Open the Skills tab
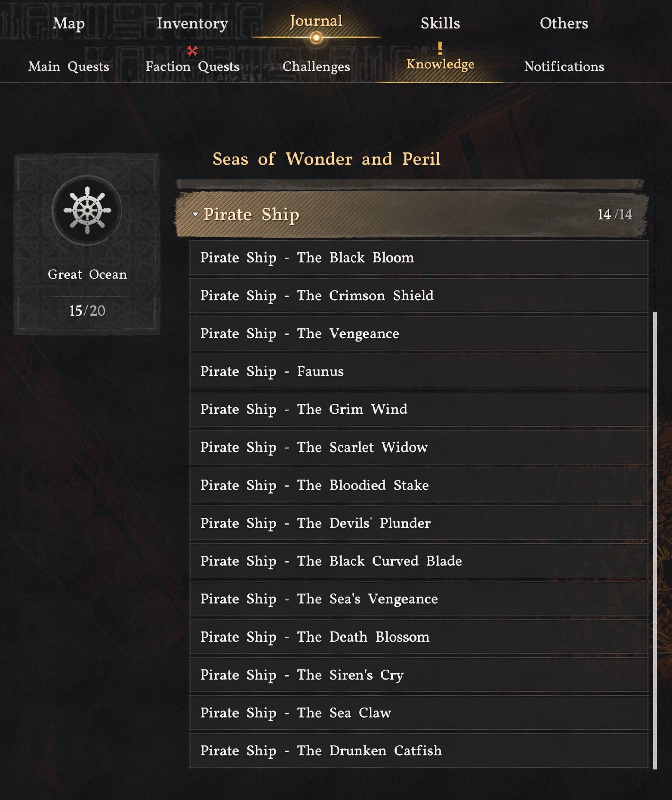 tap(440, 23)
